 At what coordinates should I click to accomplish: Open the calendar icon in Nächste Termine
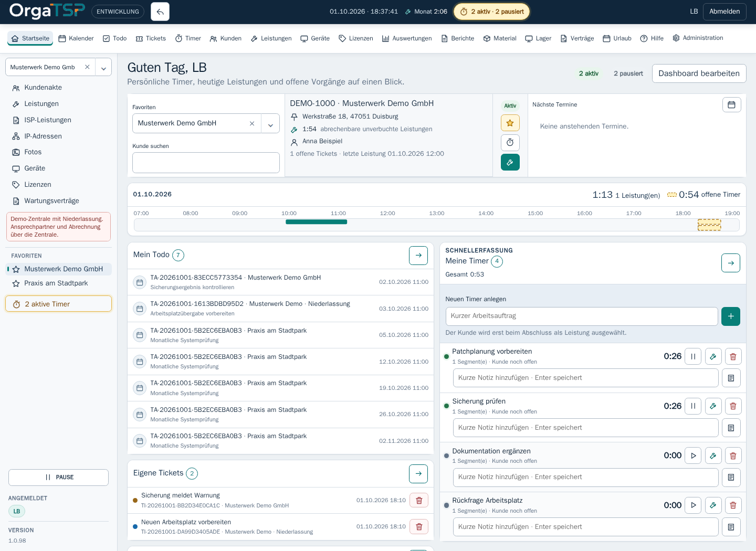click(x=732, y=104)
